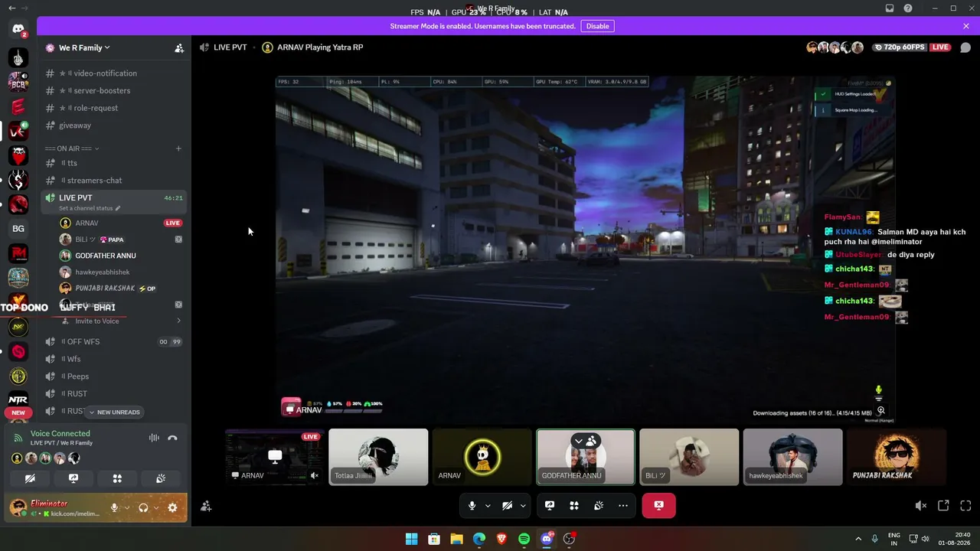
Task: Open the invite members icon beside server name
Action: point(179,47)
